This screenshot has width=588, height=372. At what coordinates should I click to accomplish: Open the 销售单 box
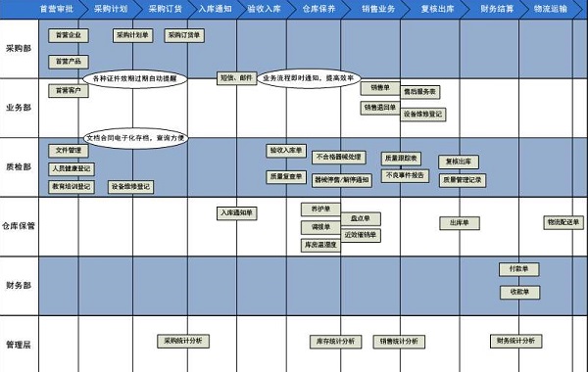(x=380, y=88)
